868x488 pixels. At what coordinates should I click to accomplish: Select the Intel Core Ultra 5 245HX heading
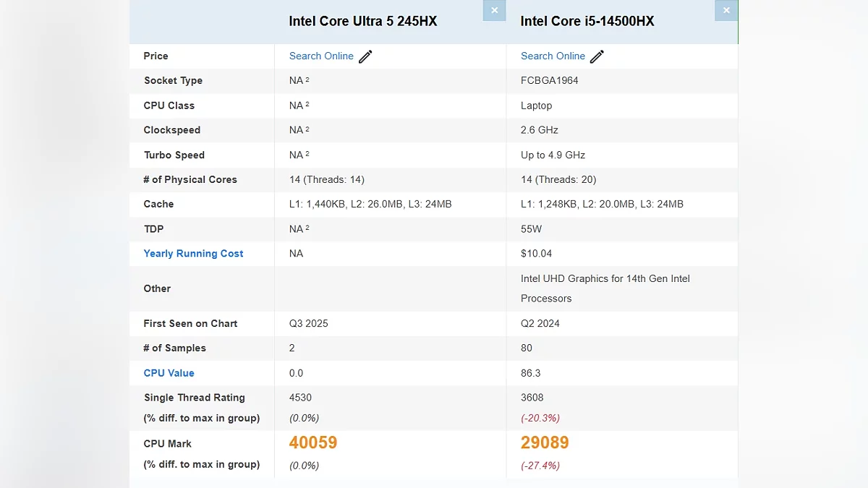[x=363, y=21]
